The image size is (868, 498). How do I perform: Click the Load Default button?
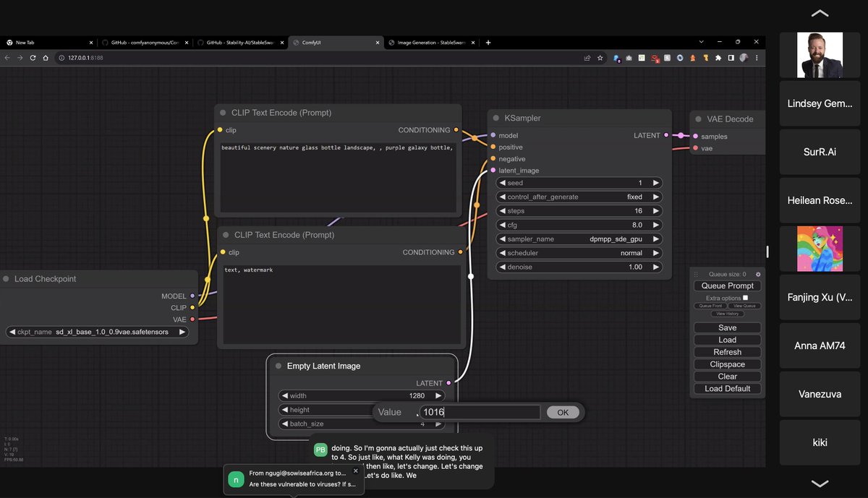728,388
